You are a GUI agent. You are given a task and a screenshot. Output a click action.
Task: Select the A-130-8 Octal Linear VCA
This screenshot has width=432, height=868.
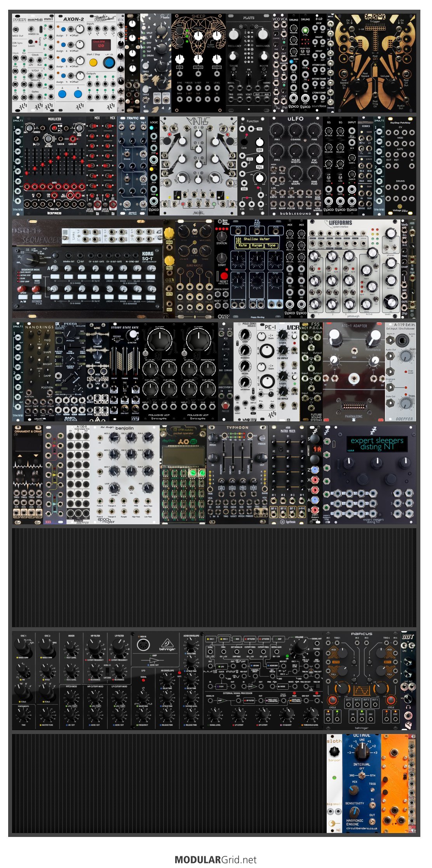[78, 475]
